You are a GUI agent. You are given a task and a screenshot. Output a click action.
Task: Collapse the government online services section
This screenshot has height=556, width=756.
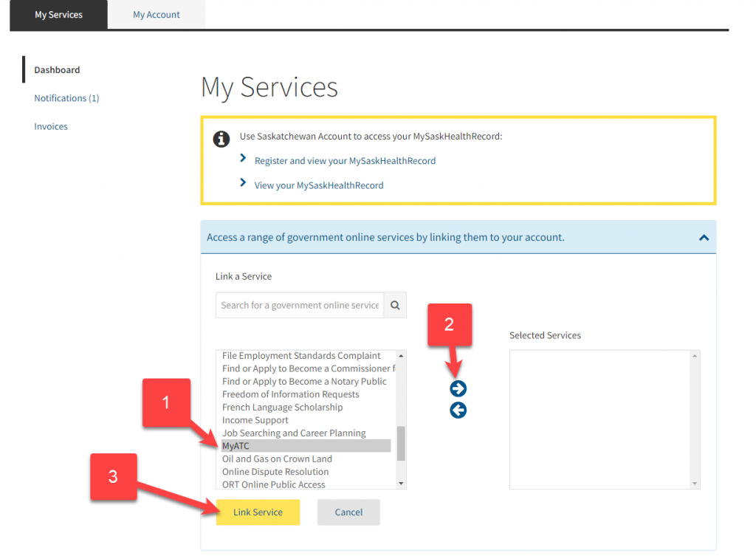(x=704, y=237)
